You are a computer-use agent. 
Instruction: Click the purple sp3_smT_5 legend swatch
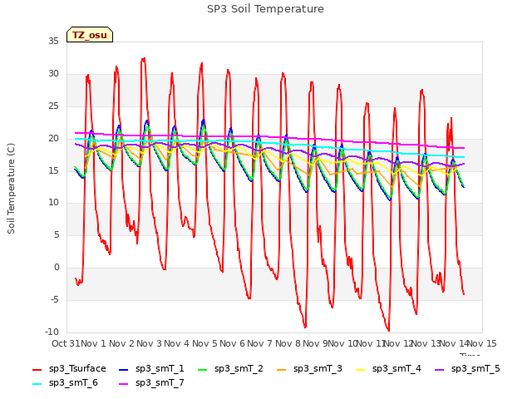pos(440,369)
